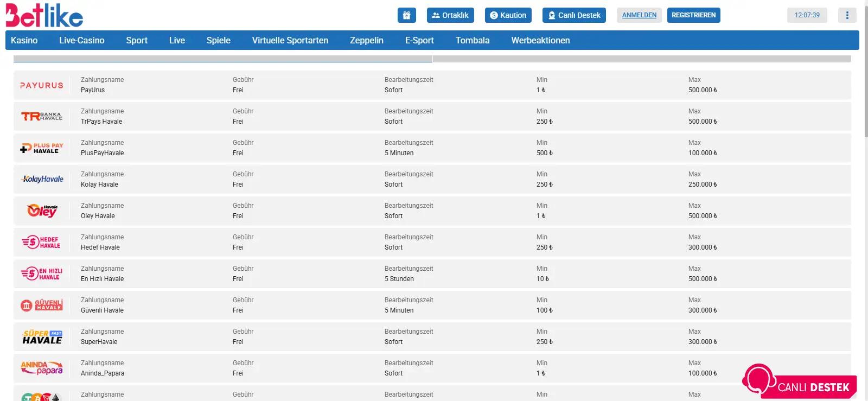Click the "5 Stunden" processing time
Screen dimensions: 868x401
click(x=399, y=279)
